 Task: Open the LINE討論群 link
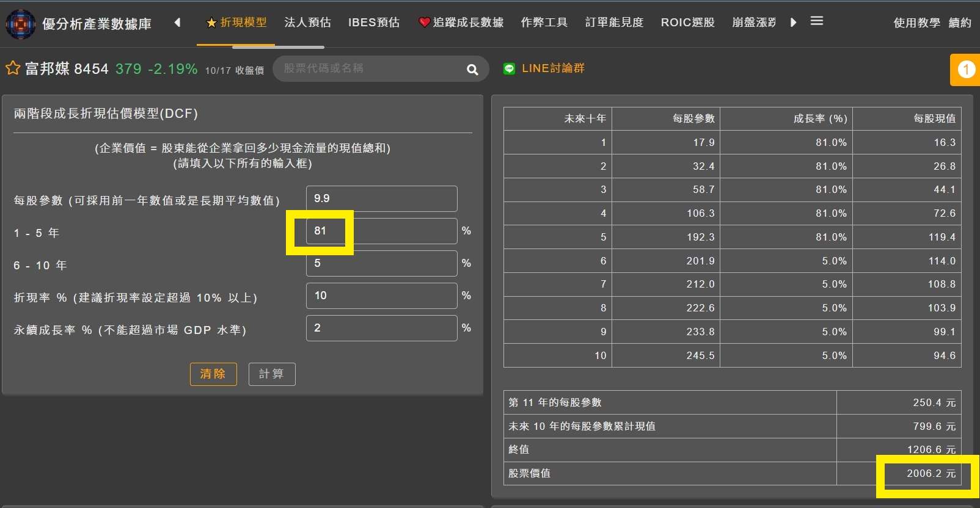pos(553,68)
